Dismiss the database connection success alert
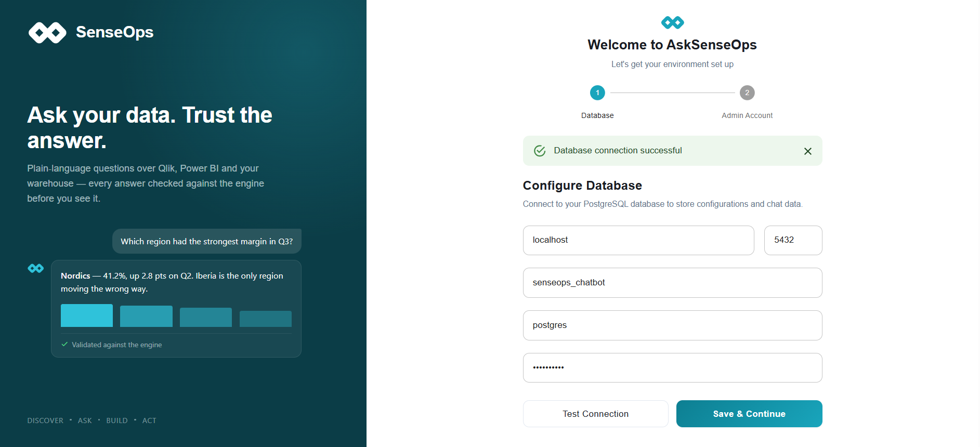Image resolution: width=980 pixels, height=447 pixels. click(807, 151)
